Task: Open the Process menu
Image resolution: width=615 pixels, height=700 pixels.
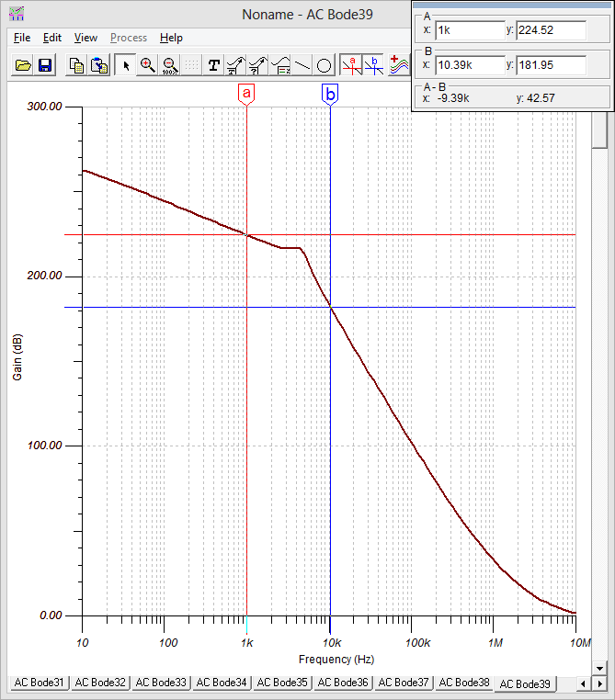Action: click(x=129, y=38)
